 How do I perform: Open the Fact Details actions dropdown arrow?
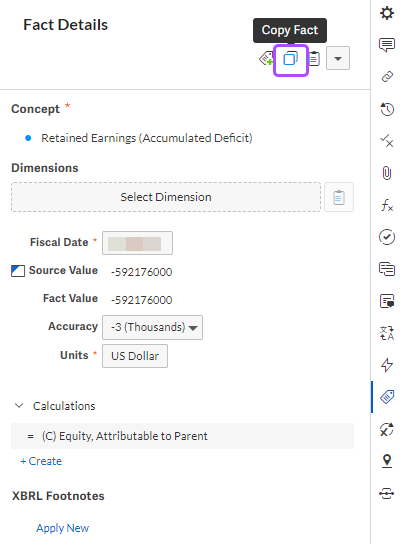tap(338, 58)
